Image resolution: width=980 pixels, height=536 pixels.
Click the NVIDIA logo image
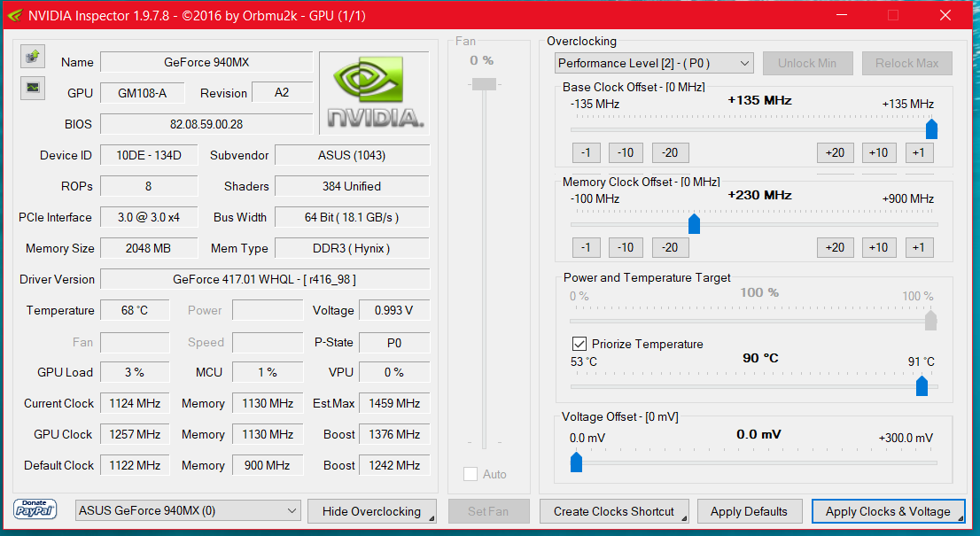375,93
